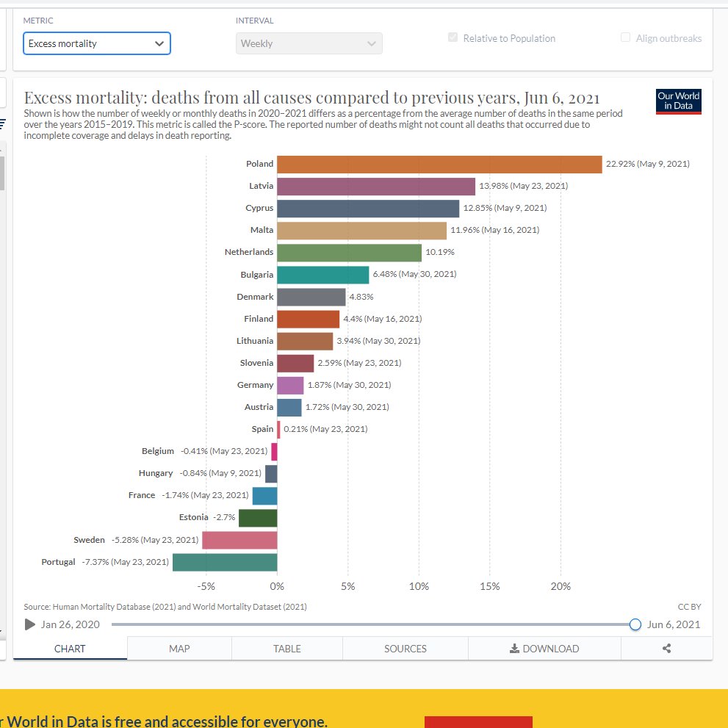
Task: Click the Finland bar
Action: 309,319
